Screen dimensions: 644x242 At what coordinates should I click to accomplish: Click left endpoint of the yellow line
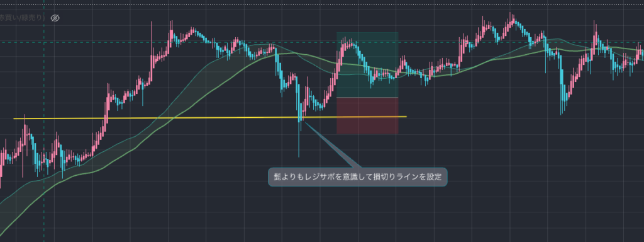pyautogui.click(x=14, y=119)
